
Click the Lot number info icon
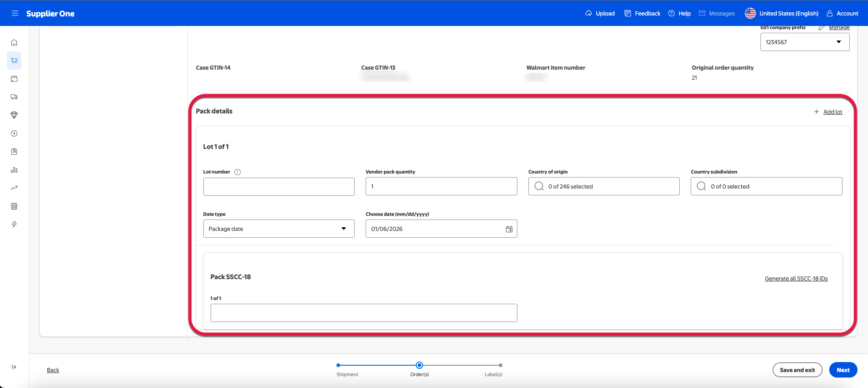click(x=238, y=172)
